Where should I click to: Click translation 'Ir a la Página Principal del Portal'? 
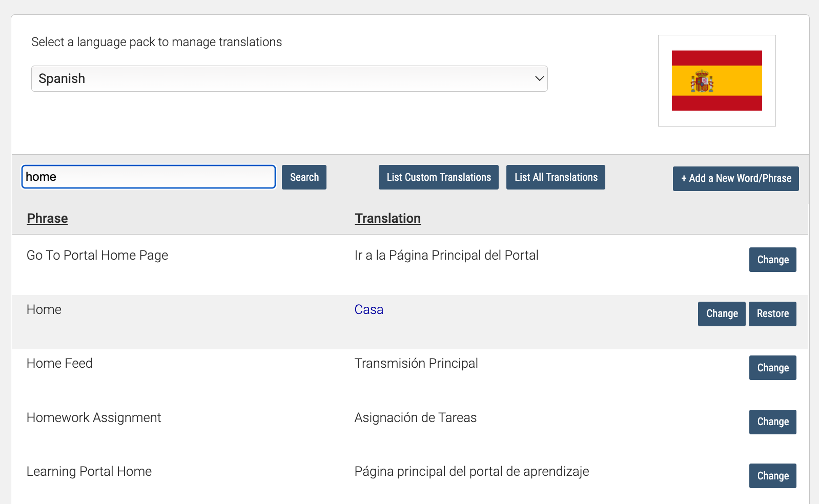pyautogui.click(x=446, y=256)
